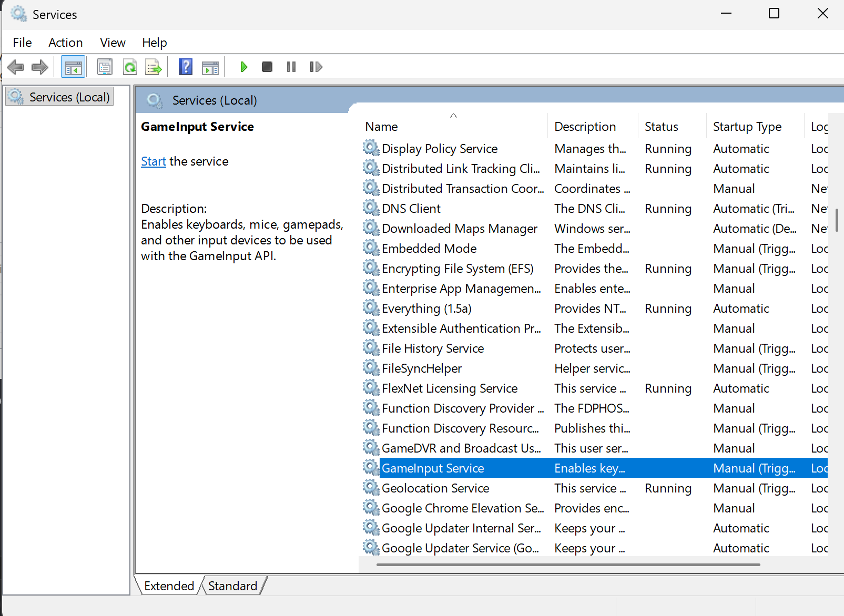Click the Pause Service toolbar icon

[291, 67]
